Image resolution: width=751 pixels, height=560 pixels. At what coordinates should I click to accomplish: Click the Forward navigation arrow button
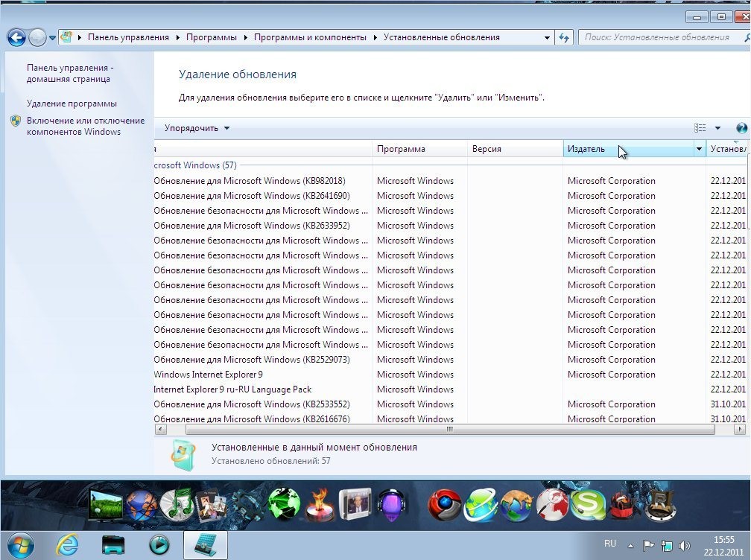click(x=37, y=37)
